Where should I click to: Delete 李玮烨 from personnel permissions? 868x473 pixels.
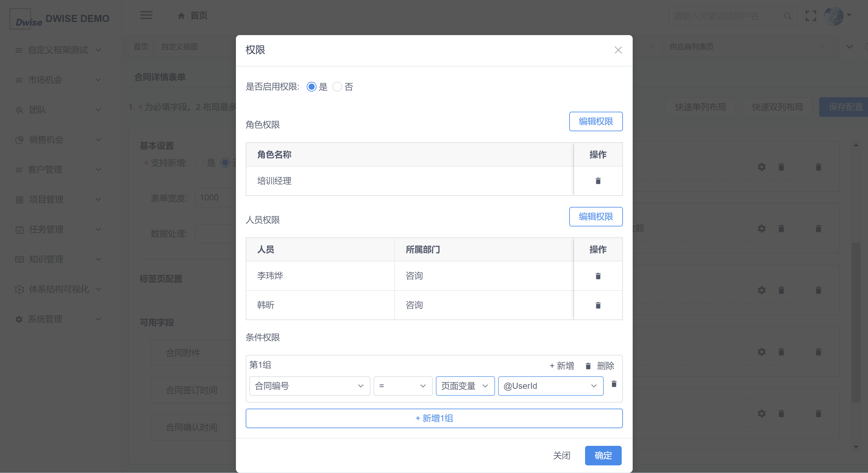tap(598, 276)
